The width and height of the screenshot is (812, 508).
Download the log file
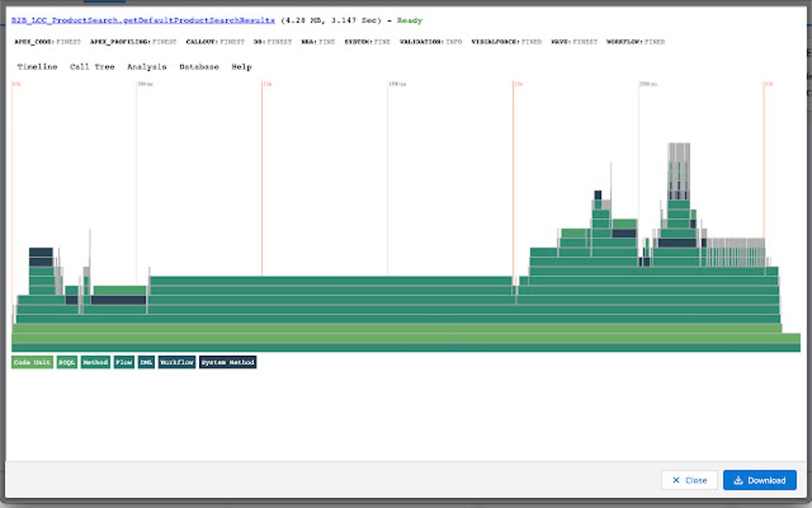(x=759, y=480)
